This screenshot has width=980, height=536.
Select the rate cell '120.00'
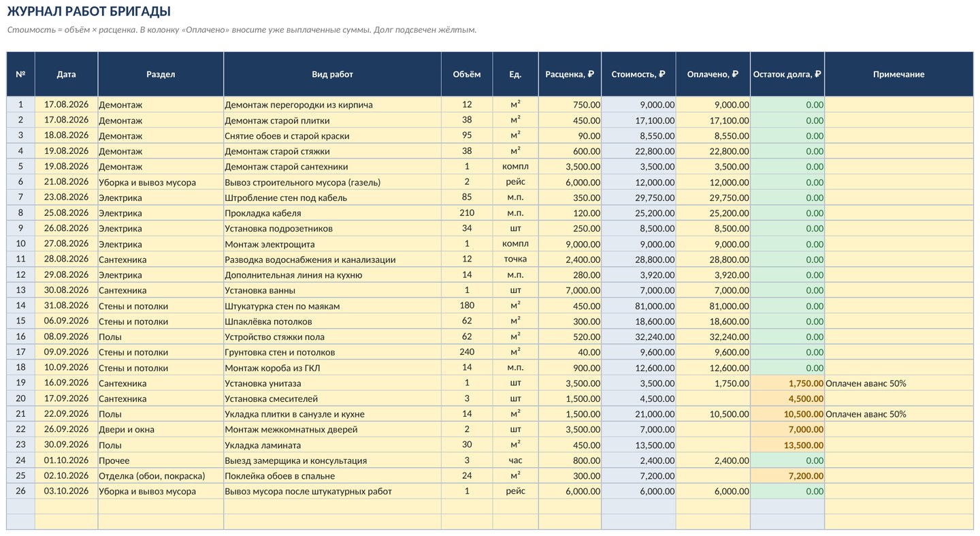(x=570, y=213)
